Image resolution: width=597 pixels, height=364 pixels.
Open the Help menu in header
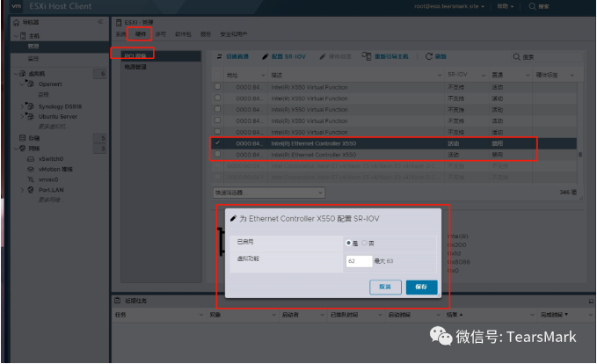coord(506,6)
